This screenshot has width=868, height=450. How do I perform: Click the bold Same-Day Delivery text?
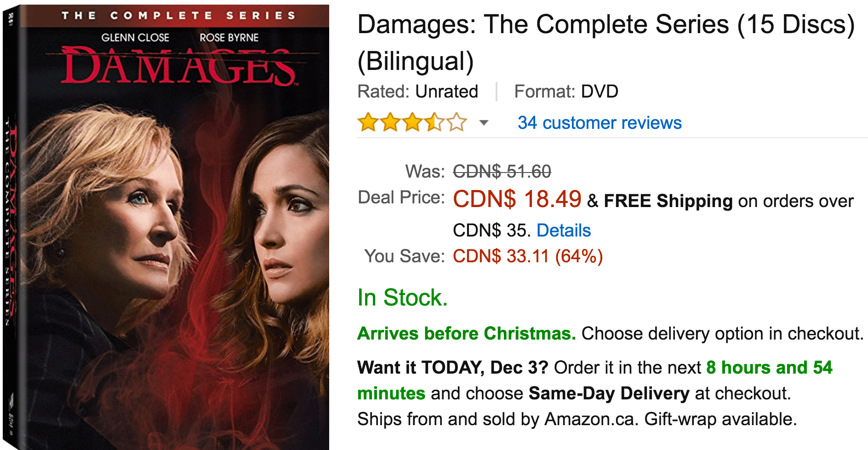click(x=609, y=393)
